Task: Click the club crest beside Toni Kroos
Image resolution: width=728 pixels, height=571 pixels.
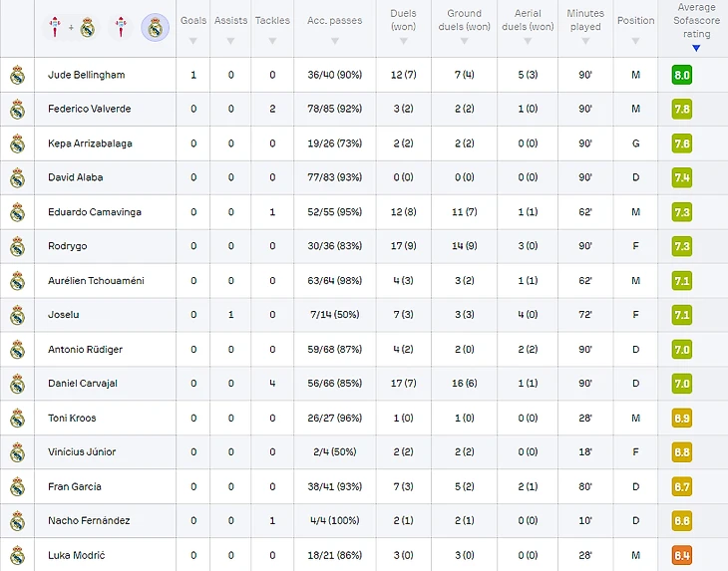Action: pos(17,418)
